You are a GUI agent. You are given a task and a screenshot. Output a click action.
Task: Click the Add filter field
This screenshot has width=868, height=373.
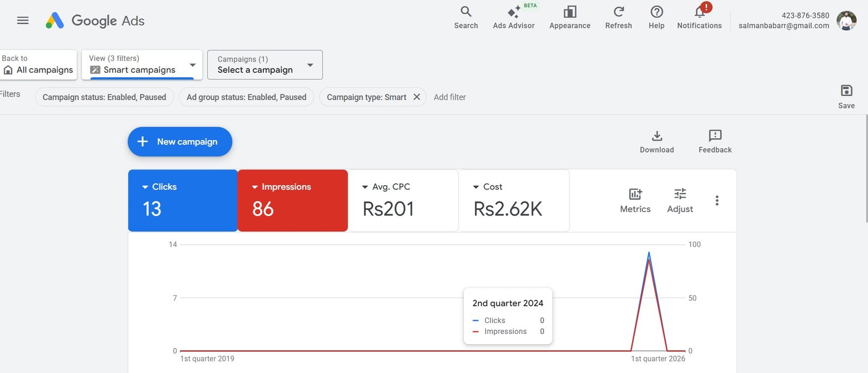[450, 97]
